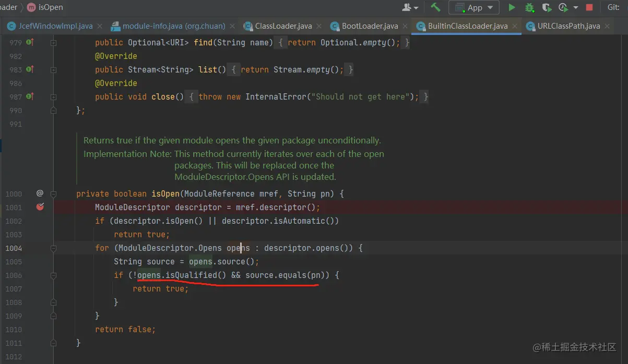Switch to the URLClassPath.java tab

pyautogui.click(x=569, y=26)
